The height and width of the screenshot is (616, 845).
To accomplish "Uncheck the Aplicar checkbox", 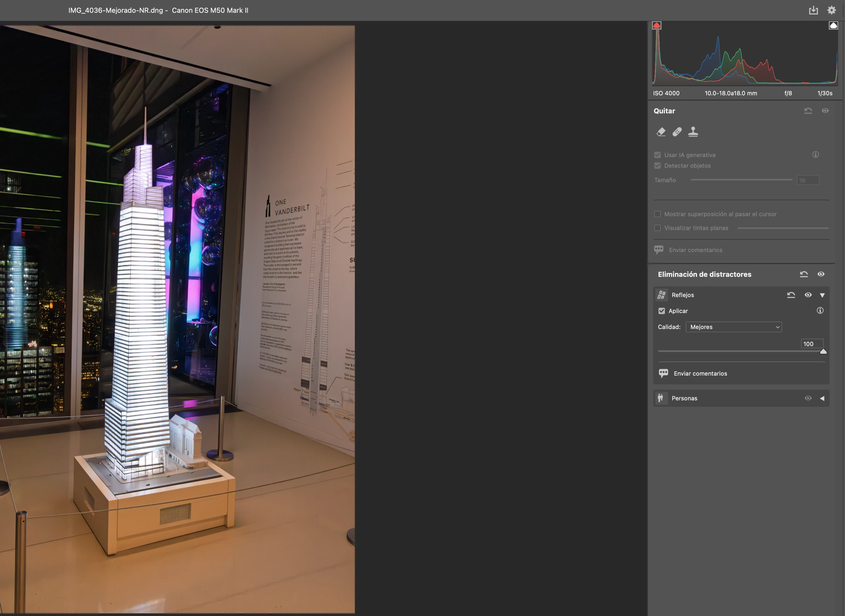I will 662,311.
